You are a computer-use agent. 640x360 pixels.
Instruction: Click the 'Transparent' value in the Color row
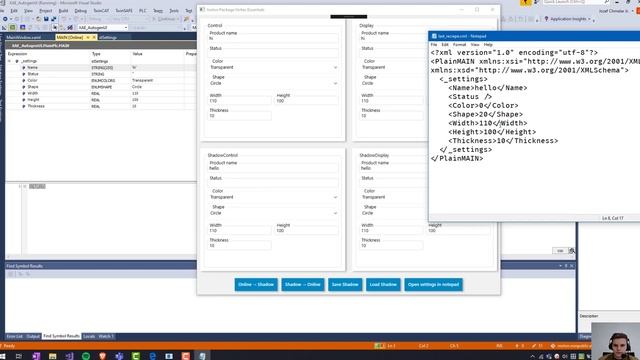[142, 80]
